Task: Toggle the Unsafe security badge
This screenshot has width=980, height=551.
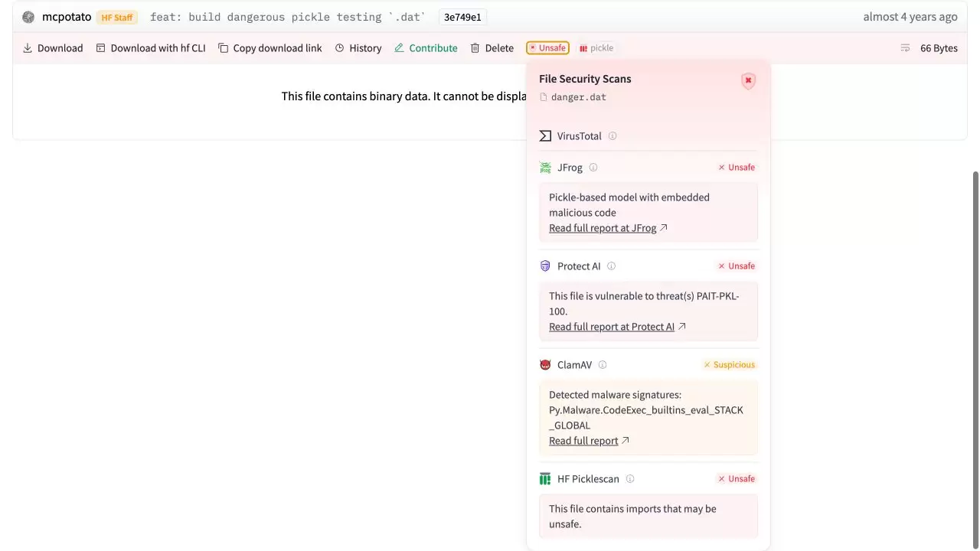Action: 547,48
